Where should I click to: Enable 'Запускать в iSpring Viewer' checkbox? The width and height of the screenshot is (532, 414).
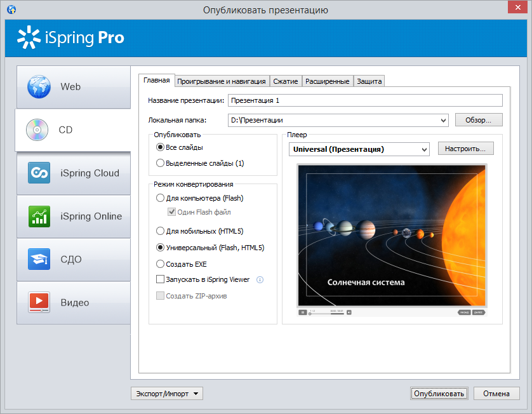coord(160,279)
